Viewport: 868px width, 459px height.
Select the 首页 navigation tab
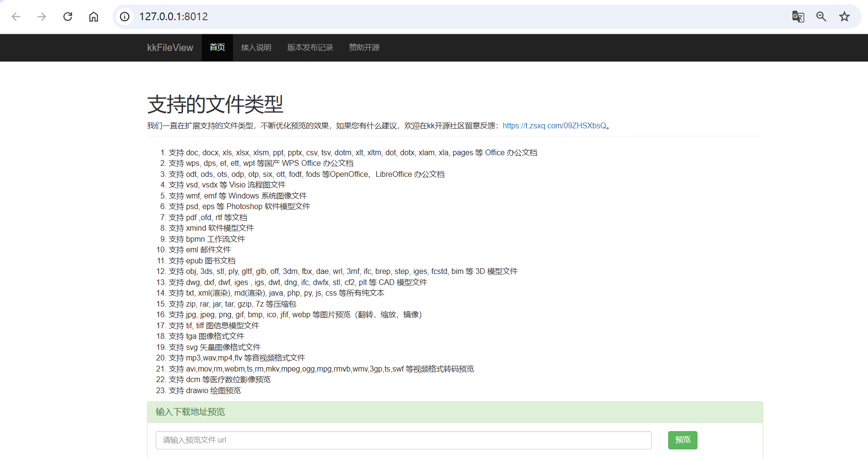pos(217,48)
